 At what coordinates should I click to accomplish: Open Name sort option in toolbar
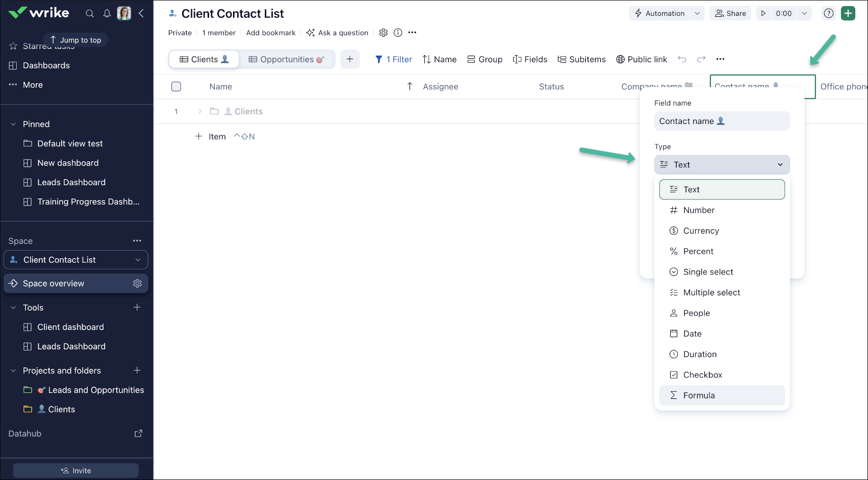pos(440,59)
